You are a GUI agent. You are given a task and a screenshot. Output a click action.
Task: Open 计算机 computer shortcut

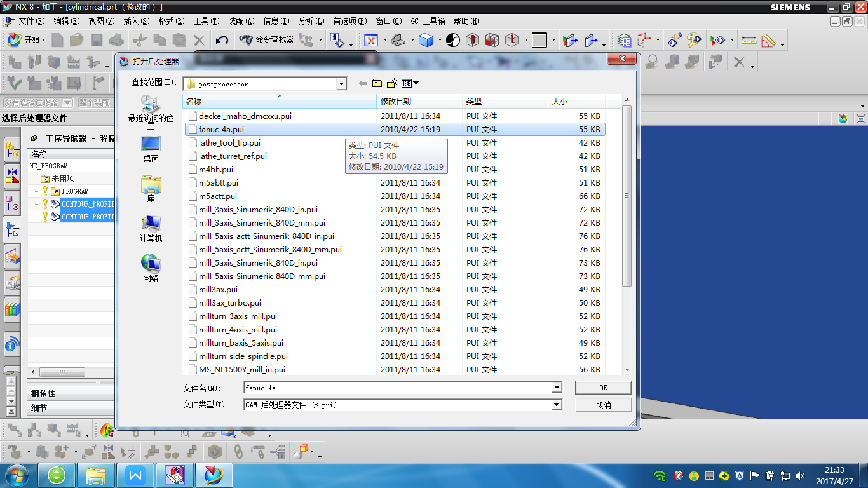[151, 229]
